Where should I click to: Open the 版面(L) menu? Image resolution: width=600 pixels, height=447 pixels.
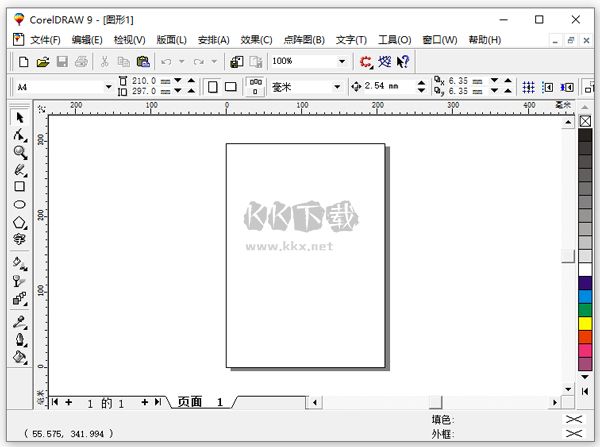pos(171,40)
